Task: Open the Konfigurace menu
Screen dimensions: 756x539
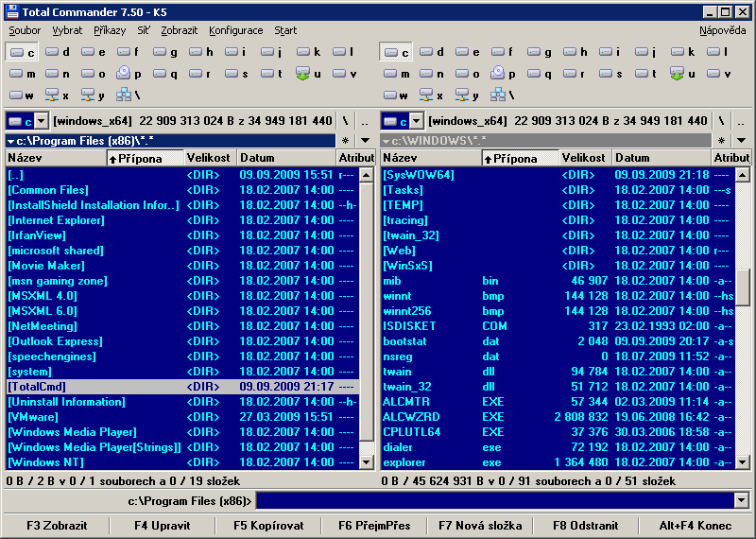Action: pos(235,30)
